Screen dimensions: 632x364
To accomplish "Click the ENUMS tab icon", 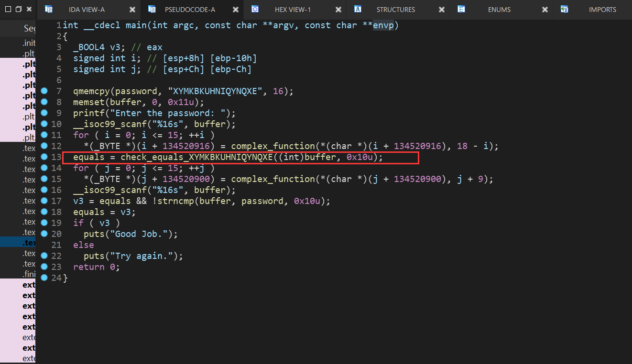I will click(461, 10).
